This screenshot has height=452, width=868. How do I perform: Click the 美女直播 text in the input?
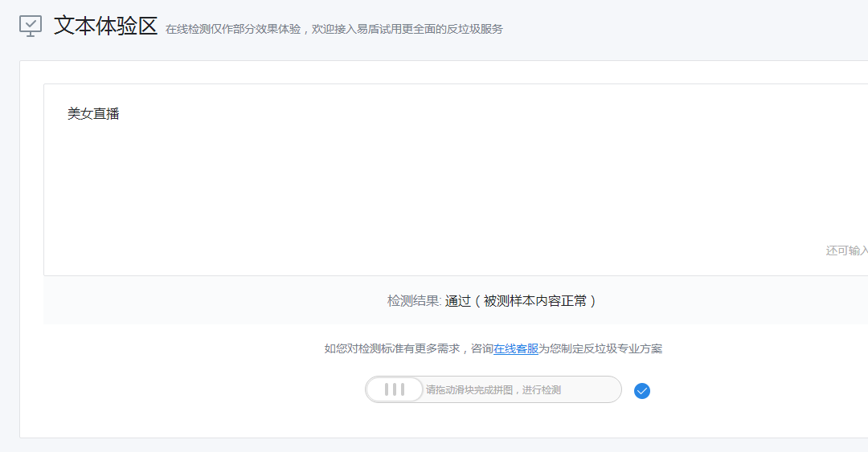(93, 114)
